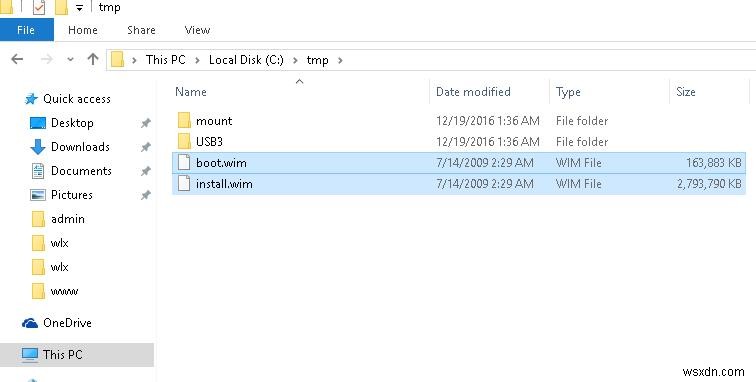Switch to the Share ribbon tab
The width and height of the screenshot is (756, 382).
pos(141,30)
